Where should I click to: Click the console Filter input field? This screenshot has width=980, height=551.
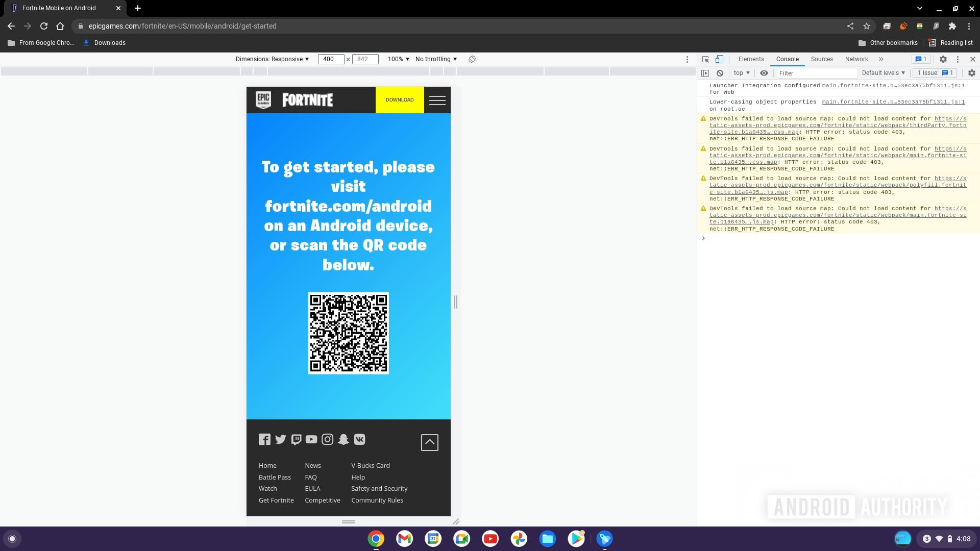point(817,73)
